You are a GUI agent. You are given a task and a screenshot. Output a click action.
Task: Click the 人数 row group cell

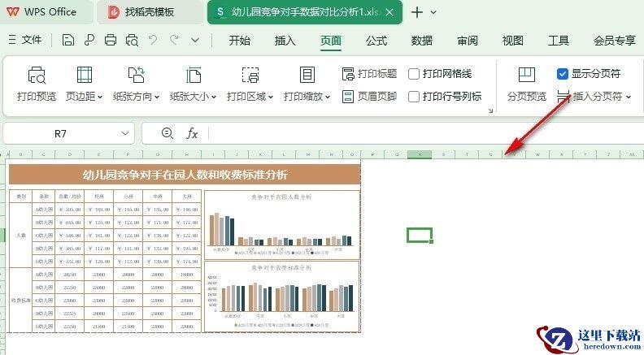pyautogui.click(x=20, y=235)
